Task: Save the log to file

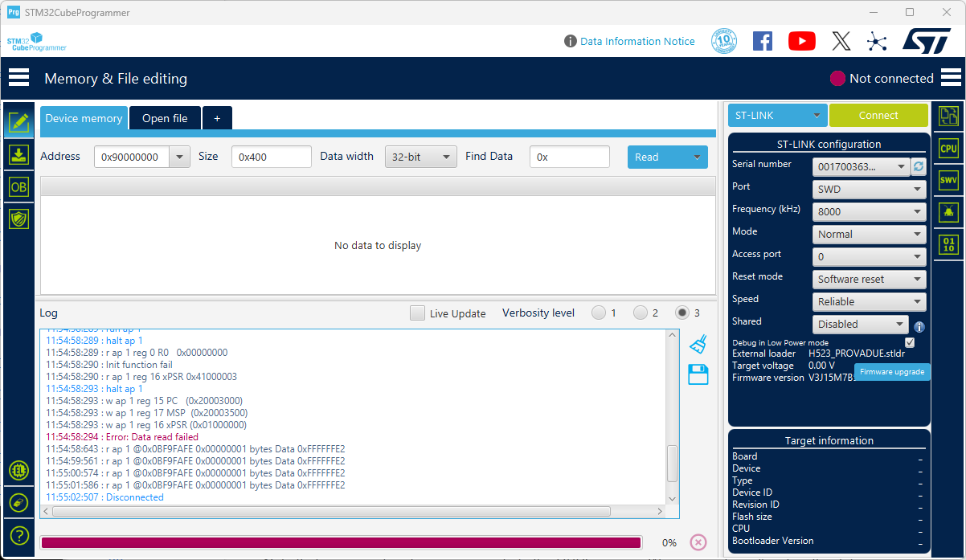Action: click(698, 374)
